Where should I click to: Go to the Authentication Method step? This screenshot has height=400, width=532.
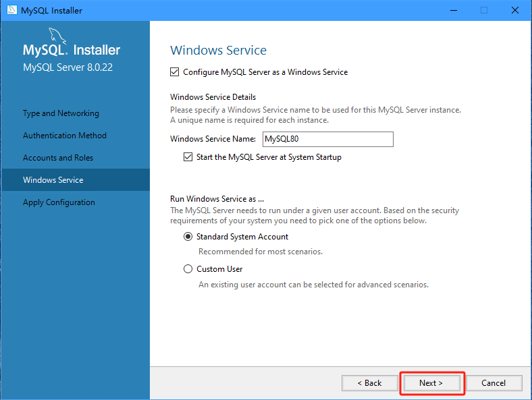[64, 136]
